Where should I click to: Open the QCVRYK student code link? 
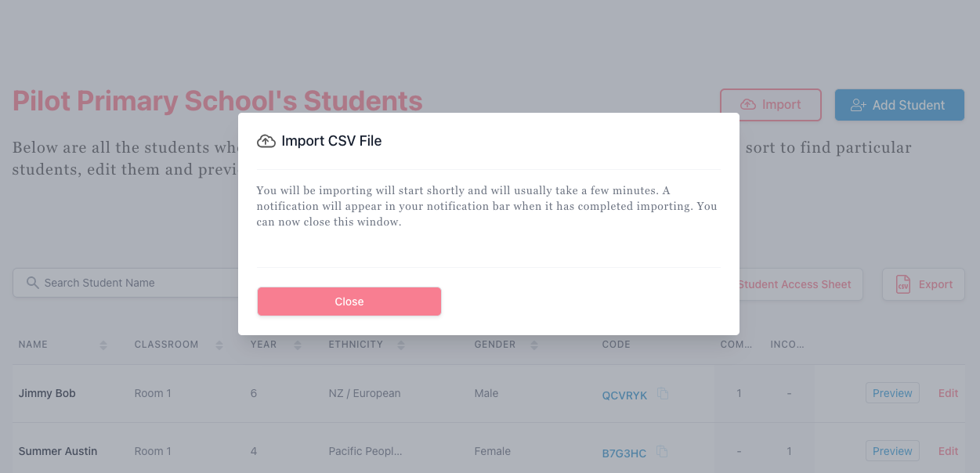tap(624, 395)
